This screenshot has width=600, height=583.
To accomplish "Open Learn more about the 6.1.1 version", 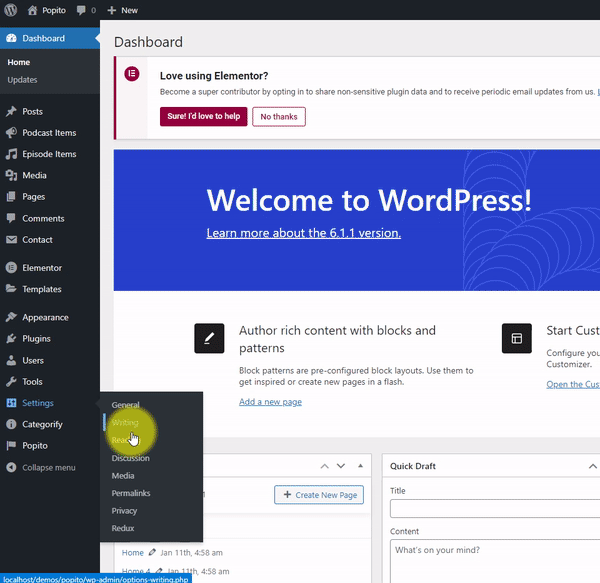I will (303, 233).
